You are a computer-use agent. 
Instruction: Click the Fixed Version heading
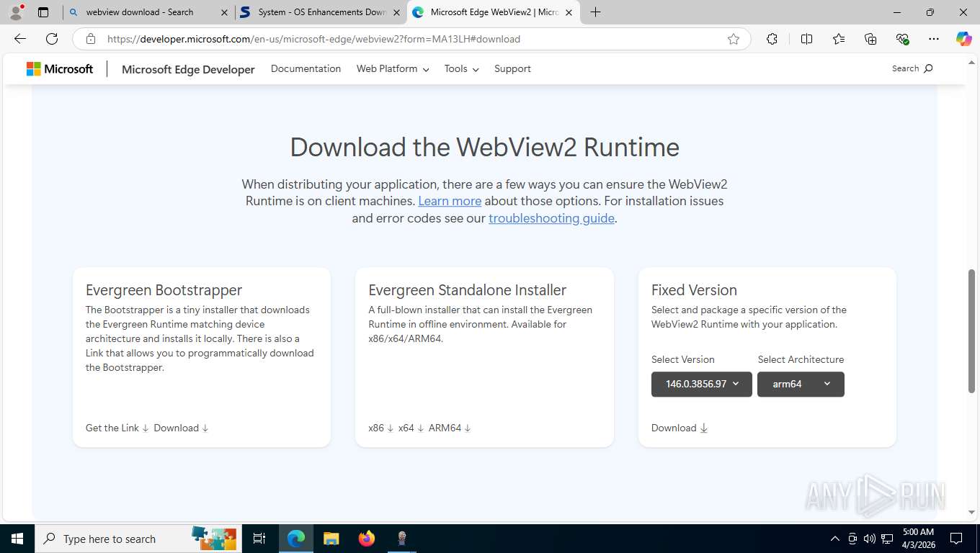(694, 290)
